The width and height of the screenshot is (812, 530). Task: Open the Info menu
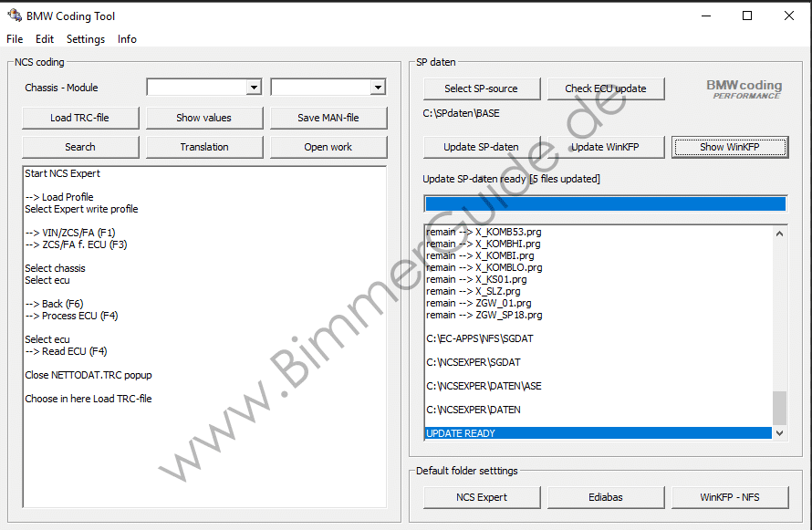(127, 39)
